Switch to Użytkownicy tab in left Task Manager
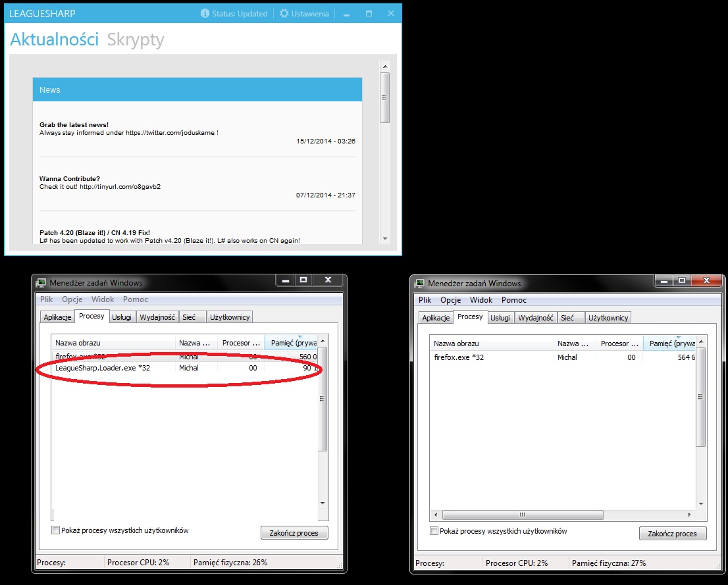This screenshot has height=585, width=728. pos(230,317)
